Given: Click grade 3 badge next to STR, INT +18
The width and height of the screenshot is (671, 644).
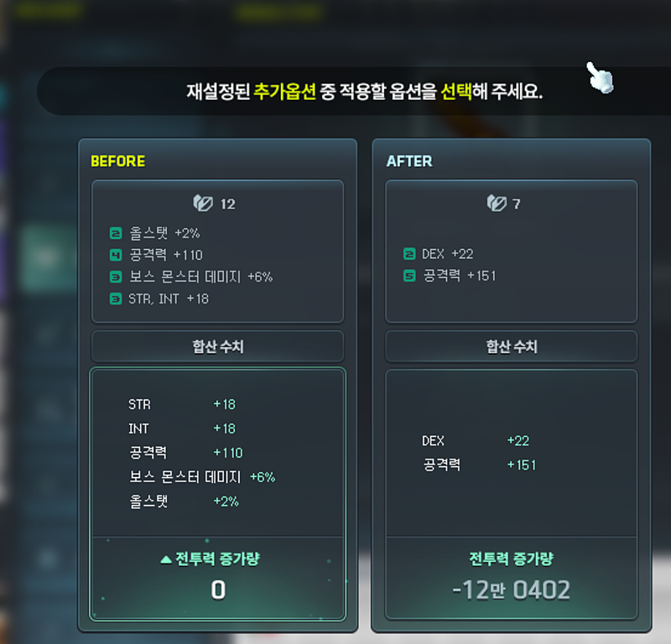Looking at the screenshot, I should [116, 299].
